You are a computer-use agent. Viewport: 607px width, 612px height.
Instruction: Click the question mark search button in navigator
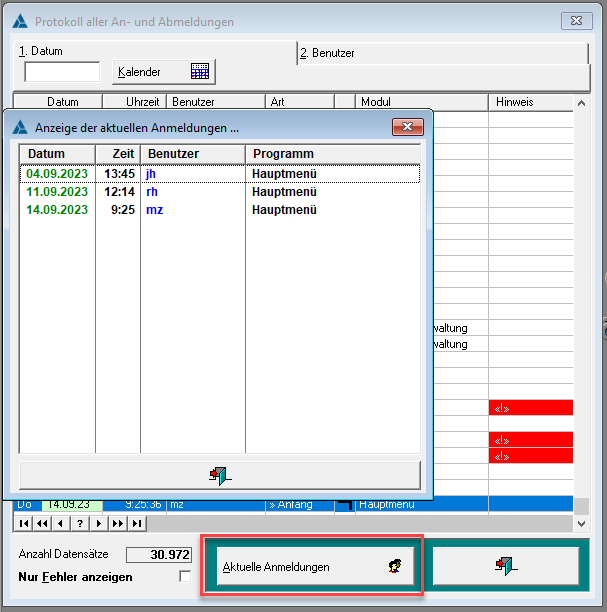pos(80,523)
